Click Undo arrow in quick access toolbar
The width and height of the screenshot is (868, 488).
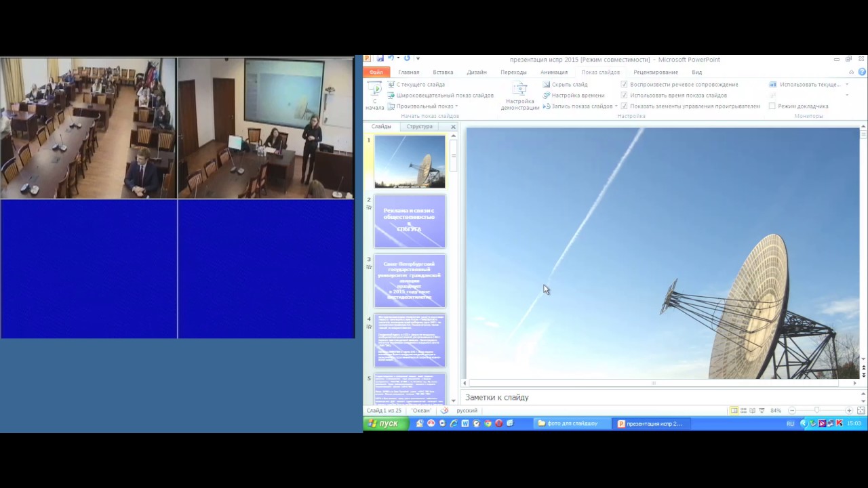click(x=391, y=59)
